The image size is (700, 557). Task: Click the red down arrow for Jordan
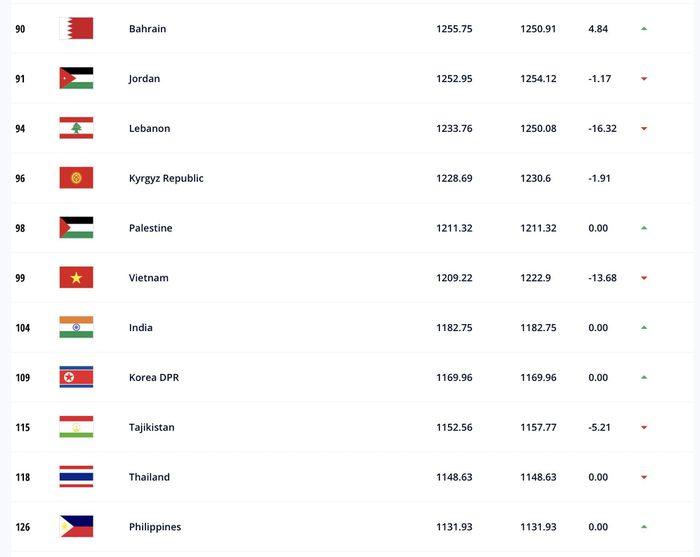click(x=644, y=79)
